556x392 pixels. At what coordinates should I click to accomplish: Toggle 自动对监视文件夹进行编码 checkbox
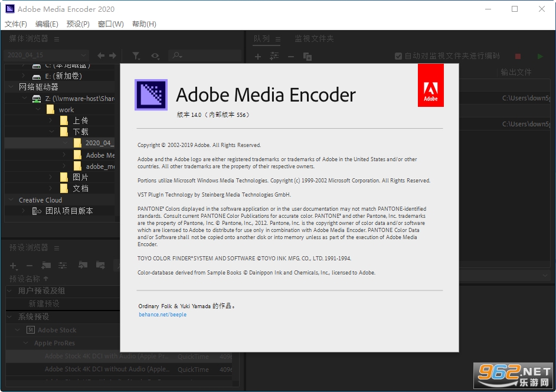click(398, 56)
